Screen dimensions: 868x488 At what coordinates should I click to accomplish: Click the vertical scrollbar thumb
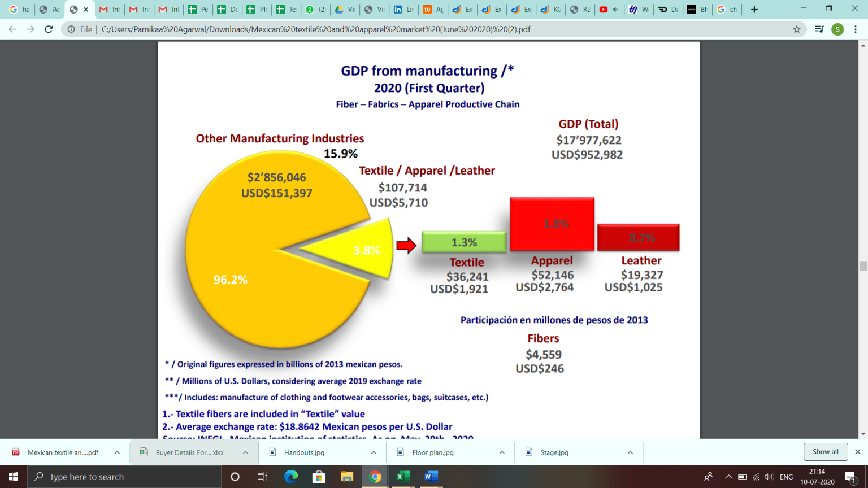pyautogui.click(x=863, y=267)
